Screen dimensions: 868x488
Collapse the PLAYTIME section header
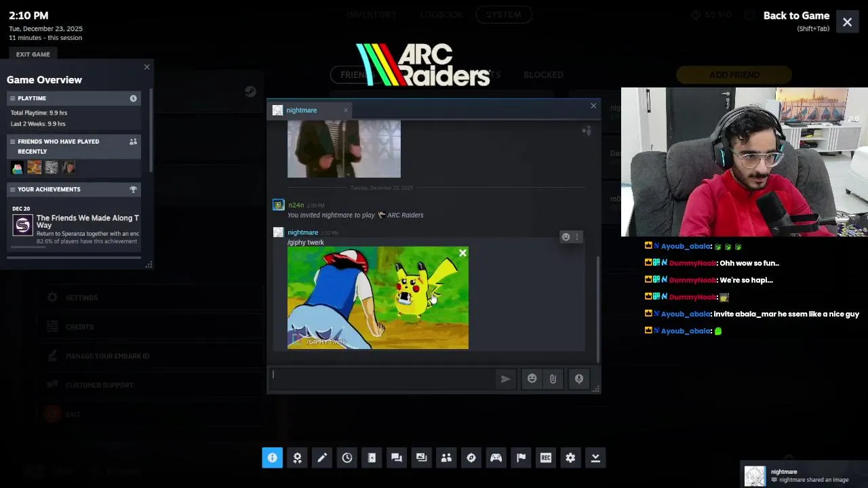[x=74, y=98]
